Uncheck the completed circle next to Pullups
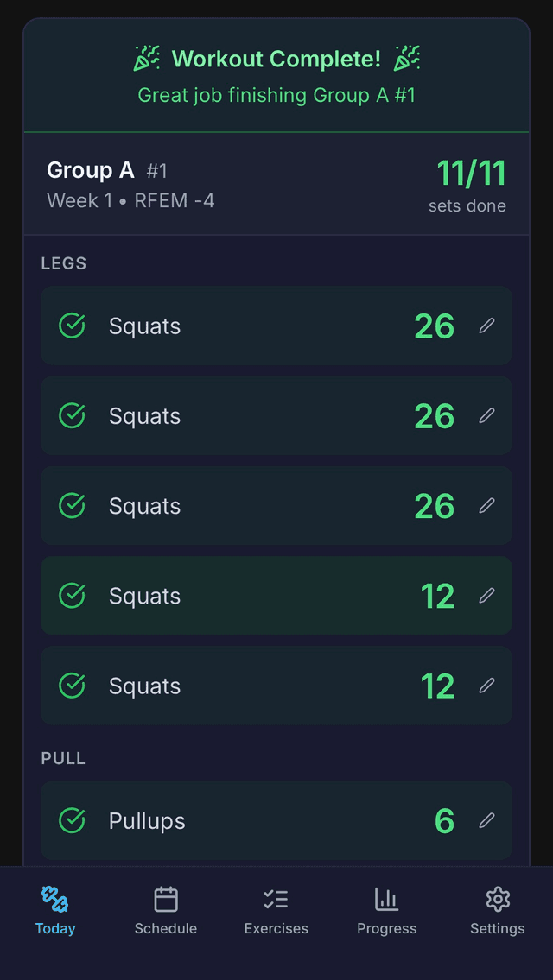553x980 pixels. pyautogui.click(x=72, y=820)
